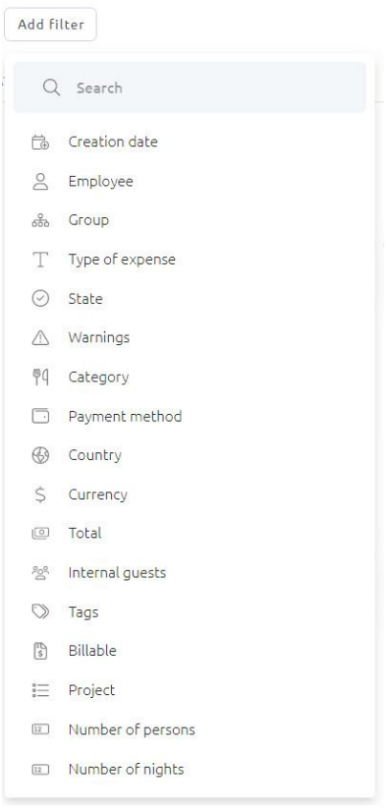Select Tags from the filter list
Screen dimensions: 386x808
(x=190, y=612)
